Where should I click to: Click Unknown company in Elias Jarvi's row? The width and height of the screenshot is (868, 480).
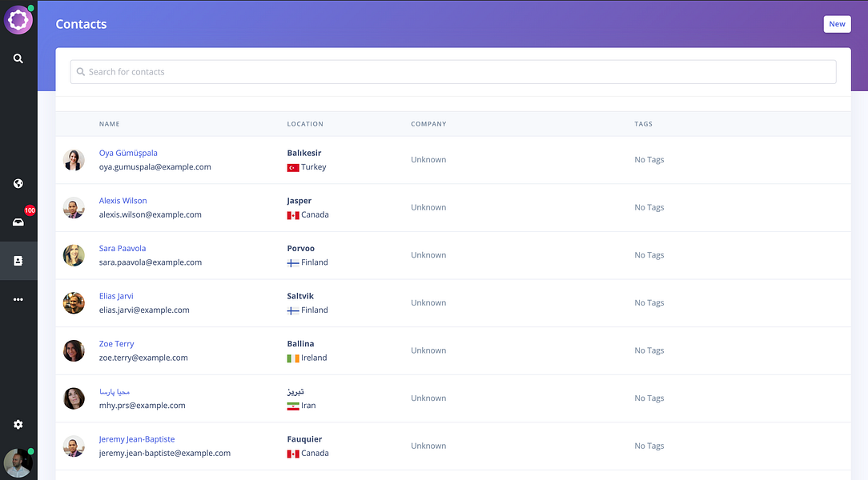[x=428, y=303]
